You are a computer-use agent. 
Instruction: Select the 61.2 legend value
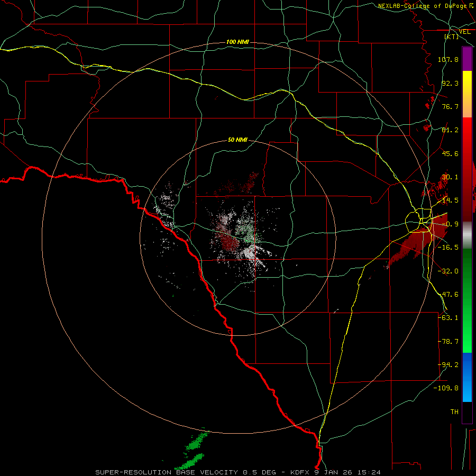[x=450, y=130]
